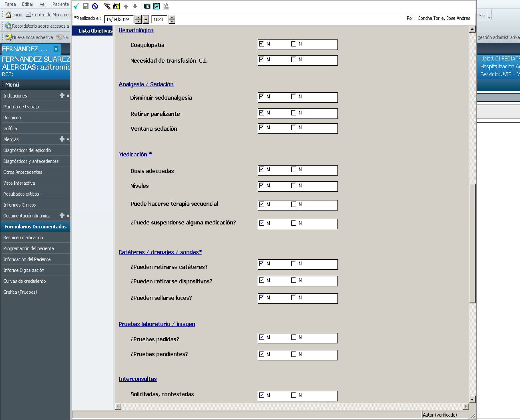The height and width of the screenshot is (420, 520).
Task: Click the plus beside Documentación dinámica
Action: [62, 215]
